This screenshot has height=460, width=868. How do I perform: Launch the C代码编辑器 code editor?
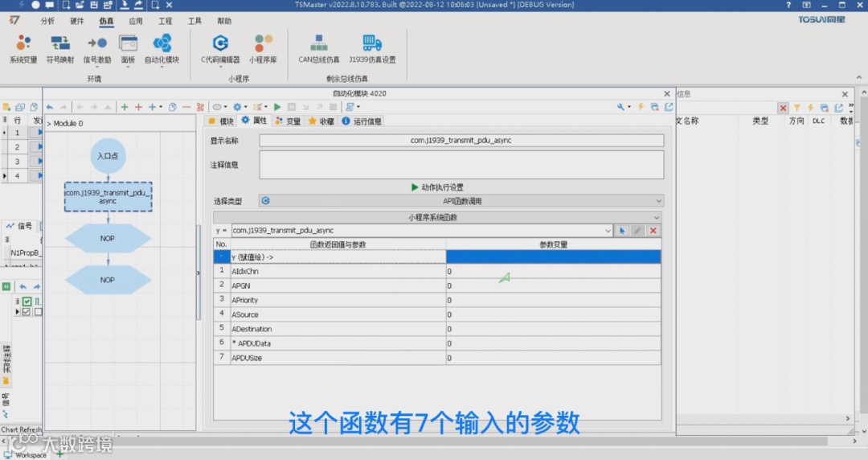220,49
